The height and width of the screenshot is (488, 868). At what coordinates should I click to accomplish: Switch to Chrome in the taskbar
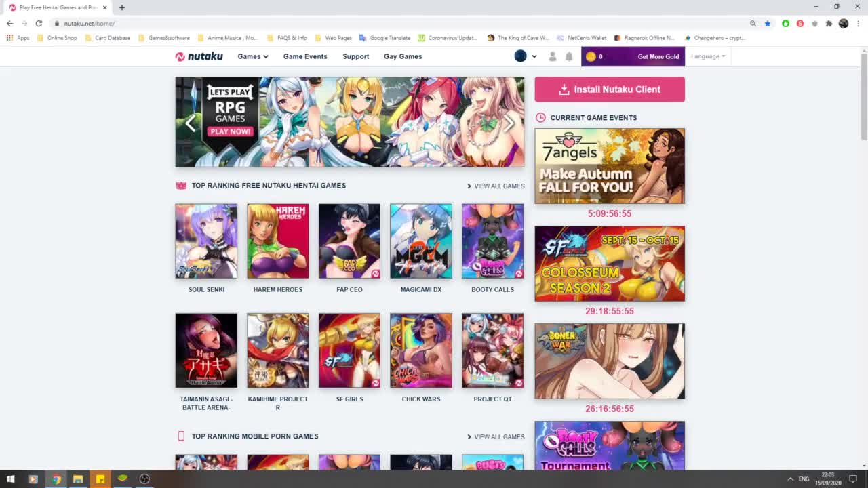click(x=56, y=479)
